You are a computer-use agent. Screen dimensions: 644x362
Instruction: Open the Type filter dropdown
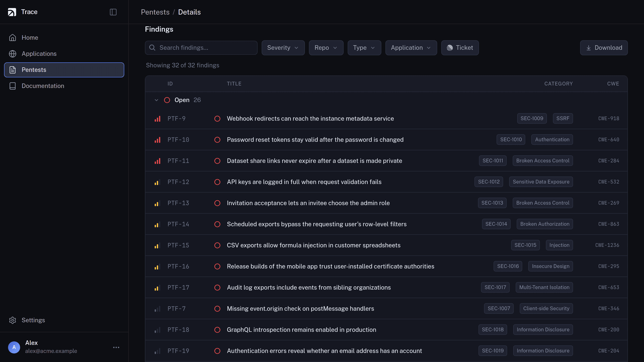pos(364,48)
